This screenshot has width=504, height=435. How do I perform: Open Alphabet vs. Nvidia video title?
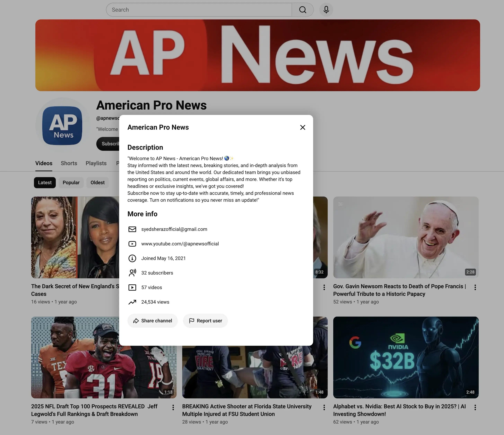point(399,410)
